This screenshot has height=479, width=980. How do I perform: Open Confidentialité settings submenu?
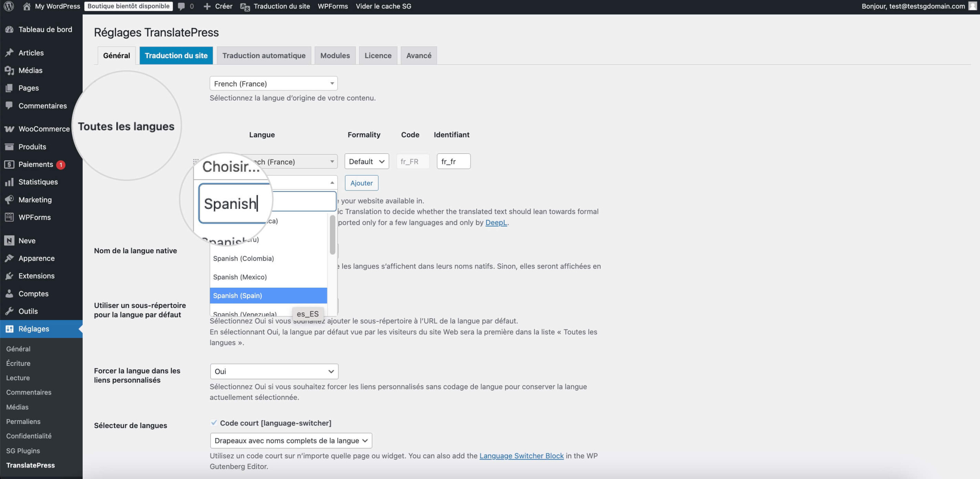29,436
